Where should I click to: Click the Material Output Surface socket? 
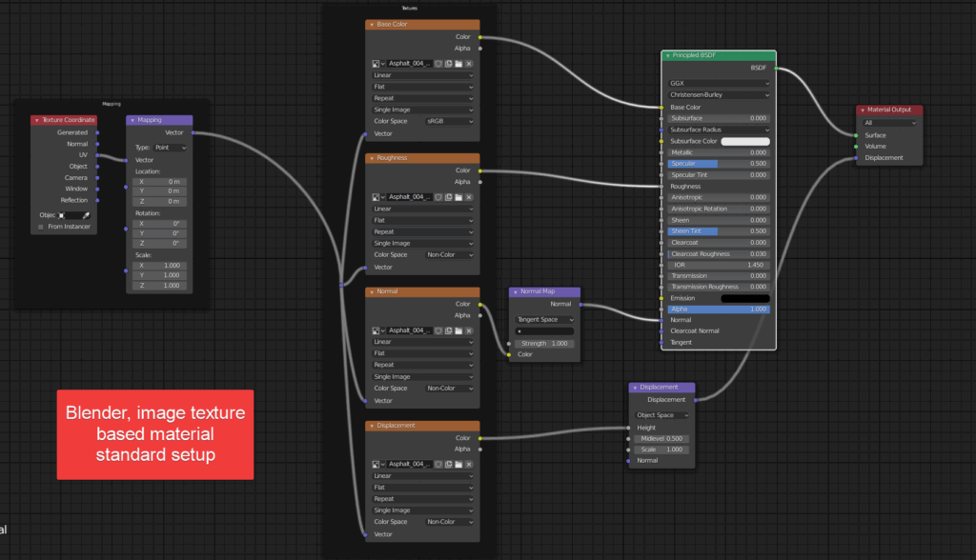click(x=857, y=135)
